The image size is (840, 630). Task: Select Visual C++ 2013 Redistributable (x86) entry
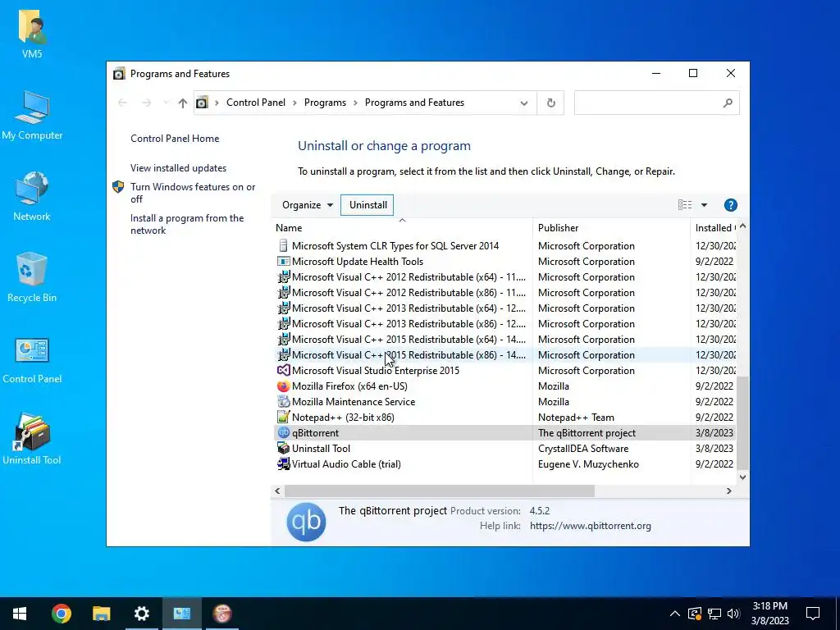[x=504, y=323]
